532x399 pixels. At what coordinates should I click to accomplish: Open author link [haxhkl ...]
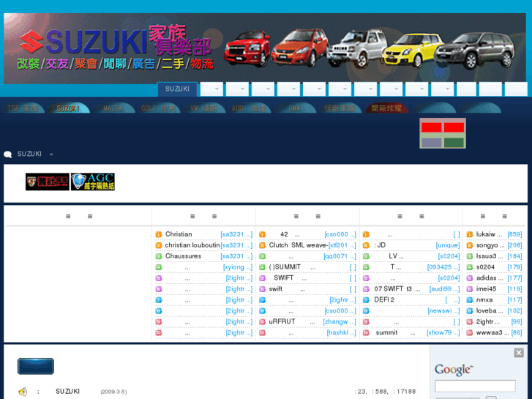point(341,332)
